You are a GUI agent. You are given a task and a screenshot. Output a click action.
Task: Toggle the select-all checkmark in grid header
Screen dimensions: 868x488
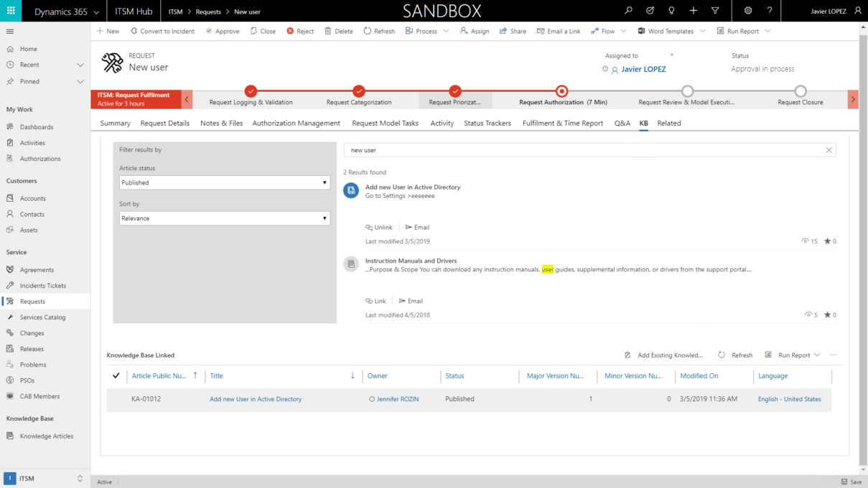pyautogui.click(x=116, y=375)
